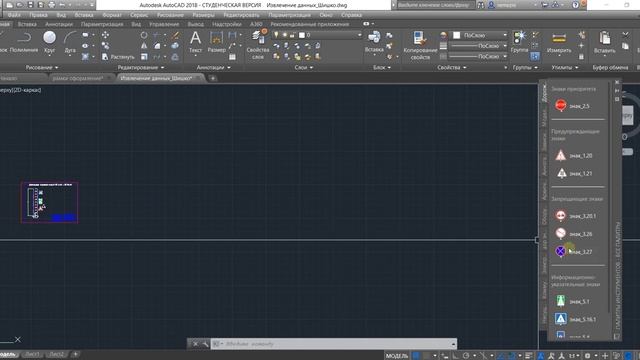
Task: Click the Move tool icon
Action: click(x=105, y=35)
